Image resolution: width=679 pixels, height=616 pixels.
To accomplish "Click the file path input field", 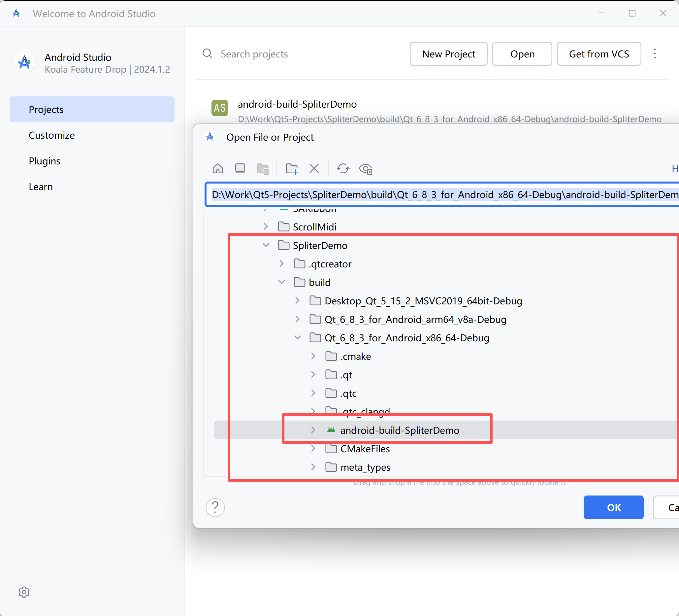I will (x=438, y=195).
